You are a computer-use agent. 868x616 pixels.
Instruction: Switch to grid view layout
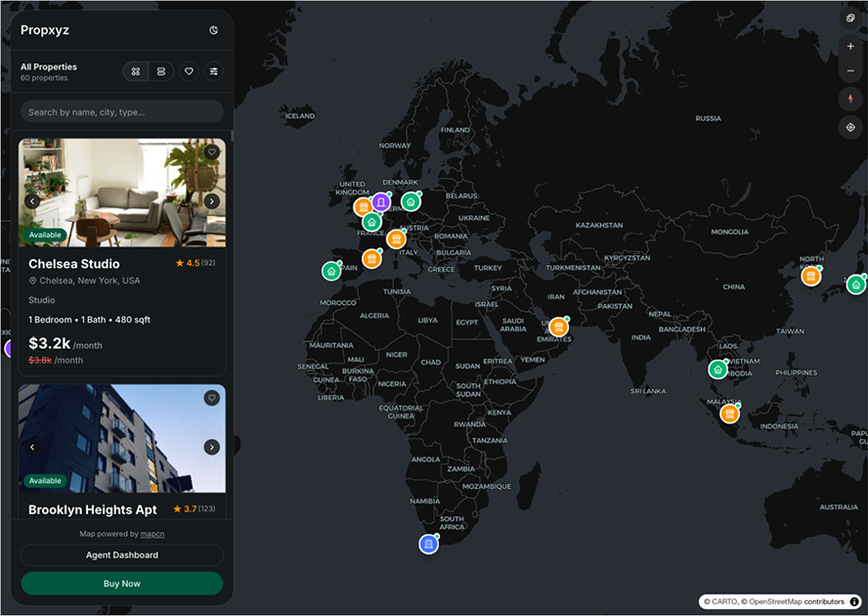point(136,71)
